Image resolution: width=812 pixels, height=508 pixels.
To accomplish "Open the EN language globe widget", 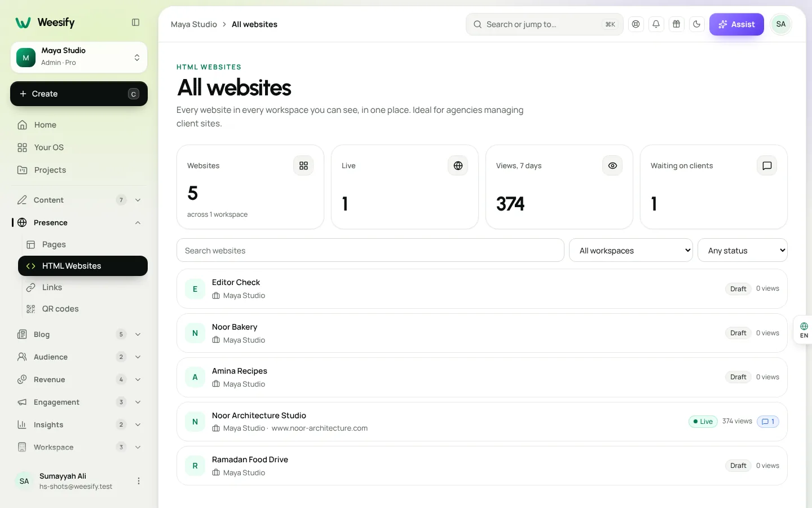I will coord(804,330).
